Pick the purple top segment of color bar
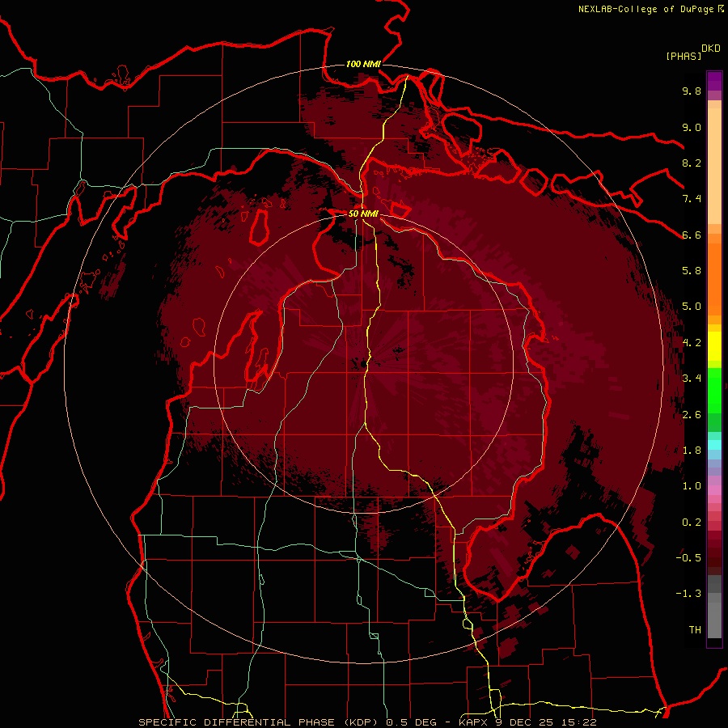The image size is (728, 728). tap(714, 81)
